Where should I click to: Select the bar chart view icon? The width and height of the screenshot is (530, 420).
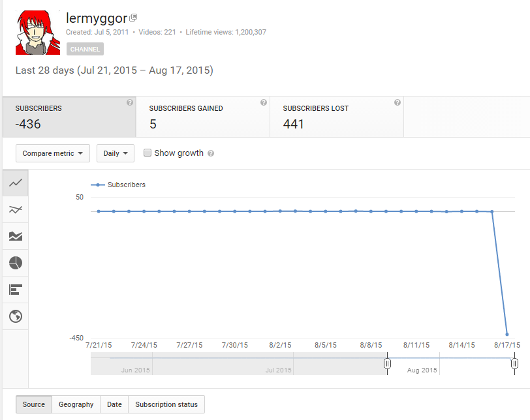(16, 290)
